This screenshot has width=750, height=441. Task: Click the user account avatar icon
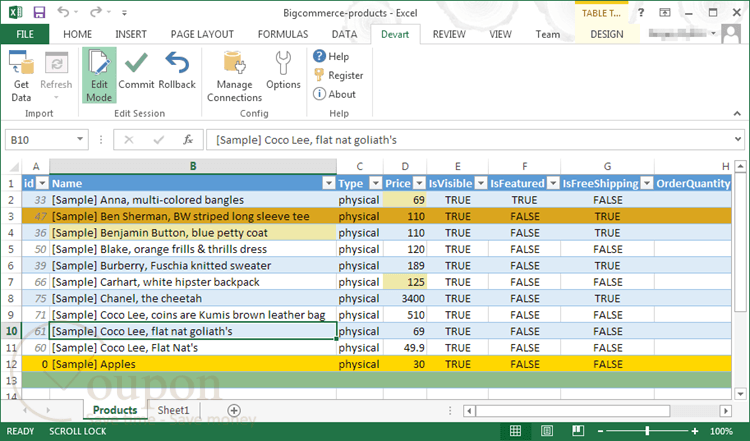point(731,34)
